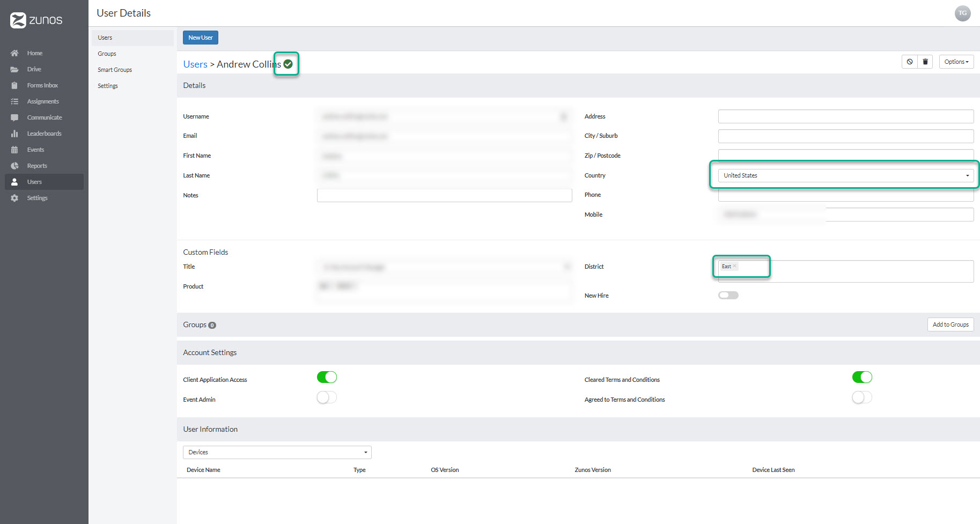This screenshot has height=524, width=980.
Task: Click the Leaderboards bar chart icon
Action: click(x=14, y=134)
